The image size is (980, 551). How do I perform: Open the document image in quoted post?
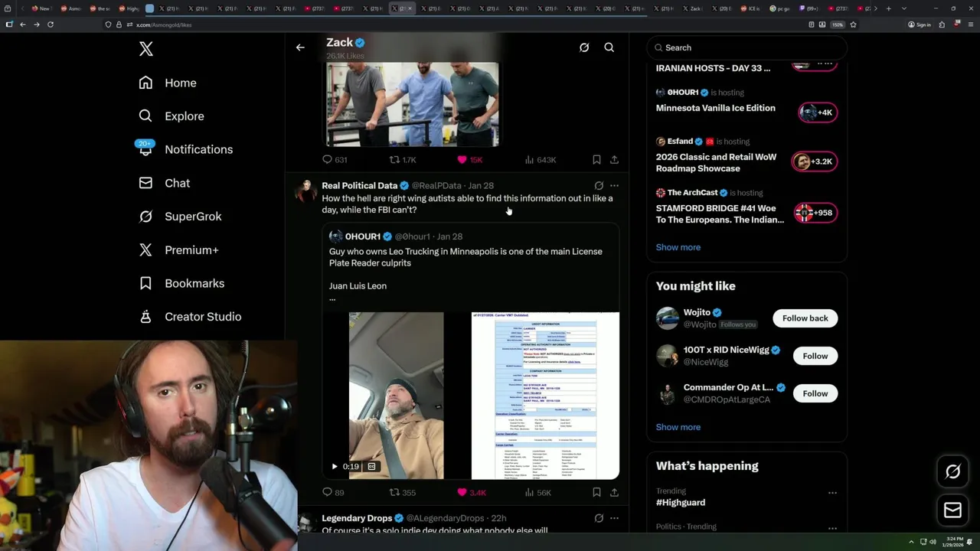pyautogui.click(x=545, y=396)
